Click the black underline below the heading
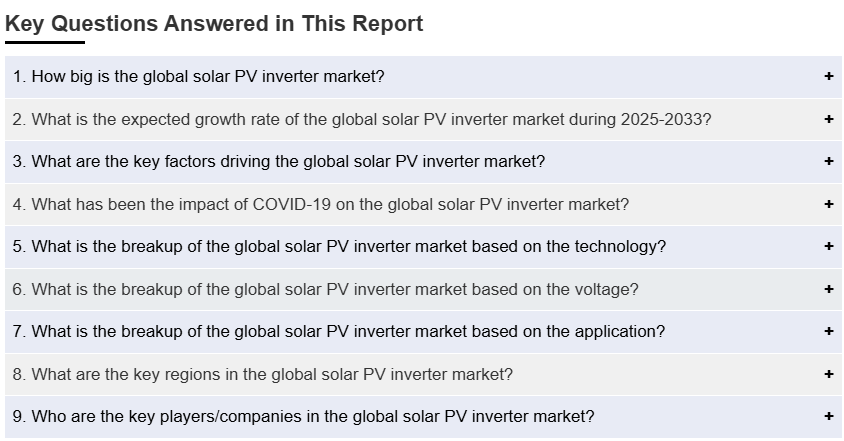The image size is (844, 441). (45, 42)
